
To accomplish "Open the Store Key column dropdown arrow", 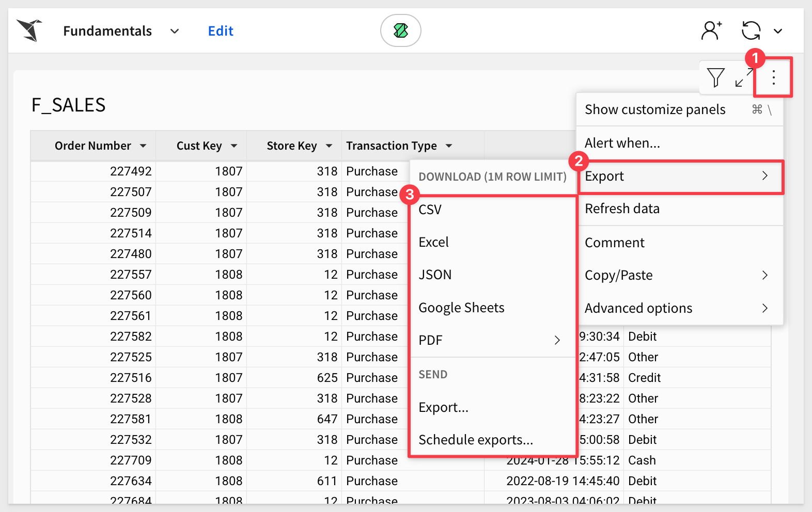I will (x=329, y=146).
